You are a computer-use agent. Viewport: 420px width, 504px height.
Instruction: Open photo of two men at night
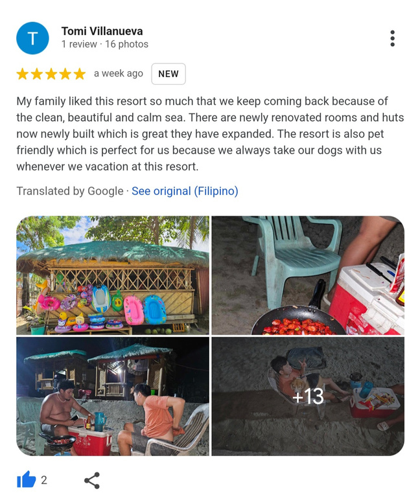[113, 396]
